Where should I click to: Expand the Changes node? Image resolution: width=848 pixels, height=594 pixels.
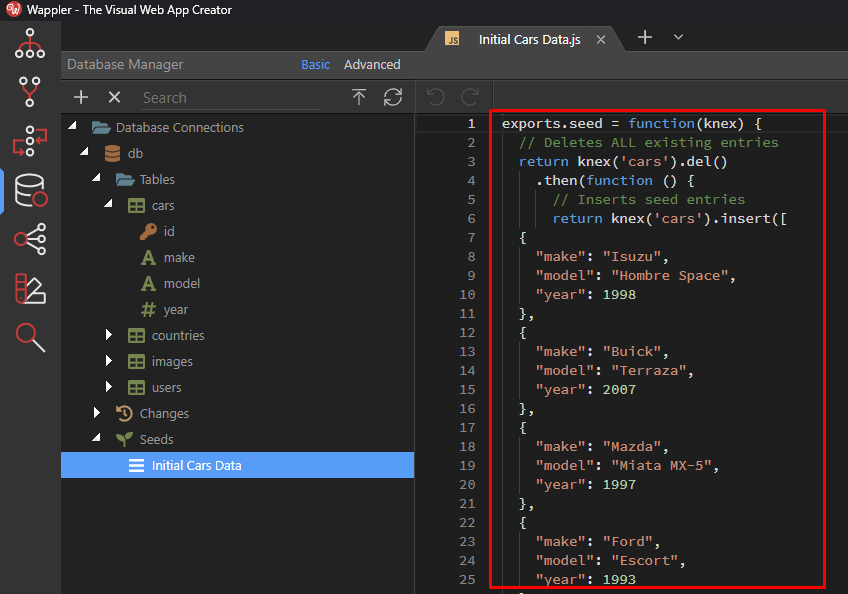click(x=97, y=413)
